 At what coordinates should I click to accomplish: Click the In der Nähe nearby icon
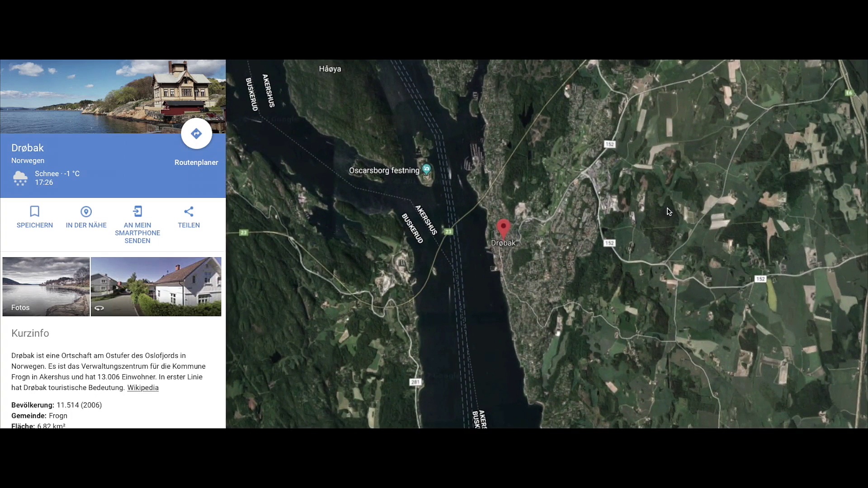click(86, 211)
